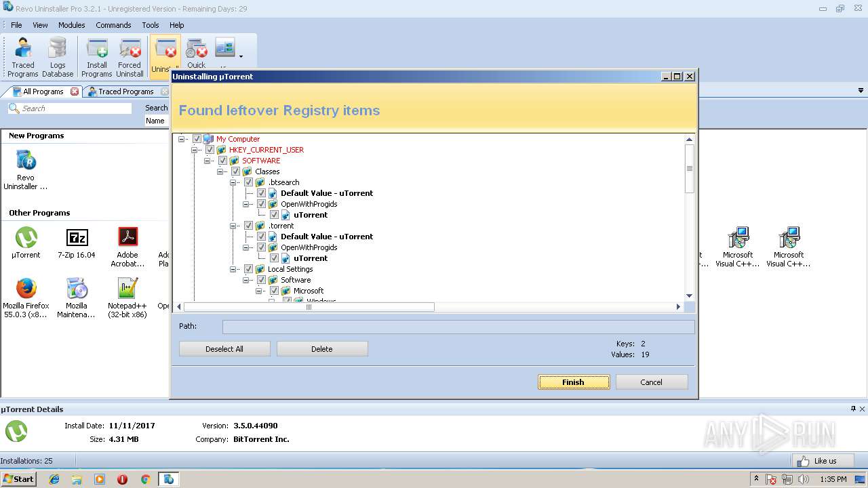Viewport: 868px width, 488px height.
Task: Open the view options toolbar icon
Action: (x=224, y=49)
